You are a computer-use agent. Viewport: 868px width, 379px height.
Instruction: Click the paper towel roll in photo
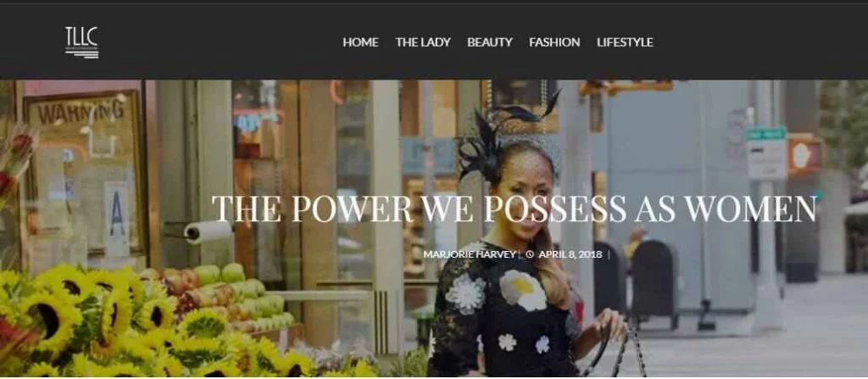pyautogui.click(x=207, y=231)
